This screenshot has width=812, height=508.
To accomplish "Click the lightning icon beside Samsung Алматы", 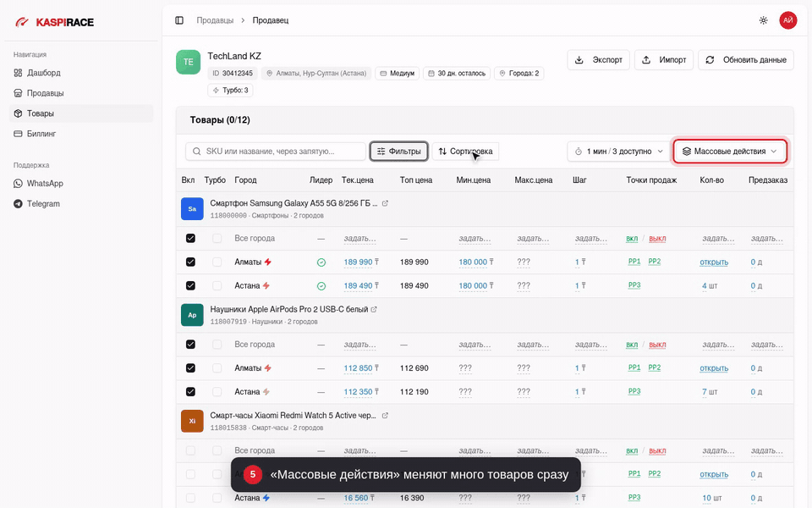I will [268, 262].
